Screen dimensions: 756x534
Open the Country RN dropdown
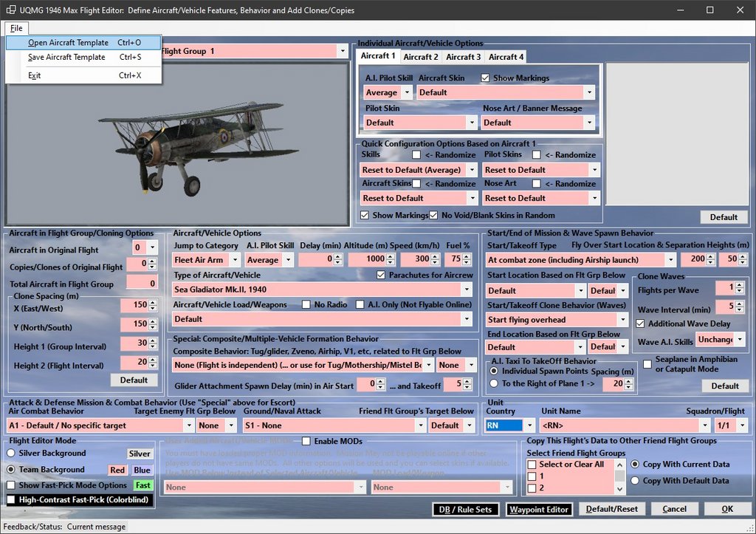coord(530,425)
